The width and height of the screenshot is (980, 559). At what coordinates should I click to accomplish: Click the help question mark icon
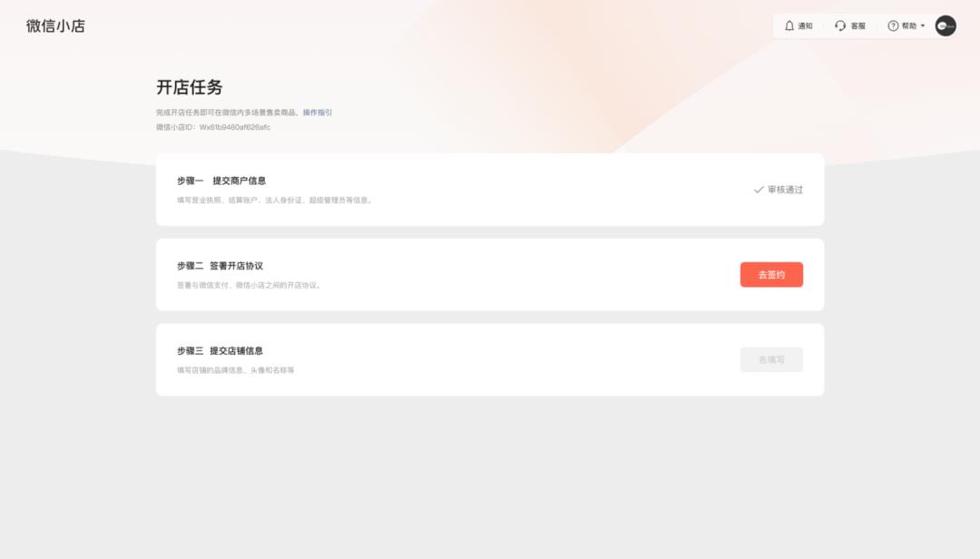pyautogui.click(x=893, y=25)
